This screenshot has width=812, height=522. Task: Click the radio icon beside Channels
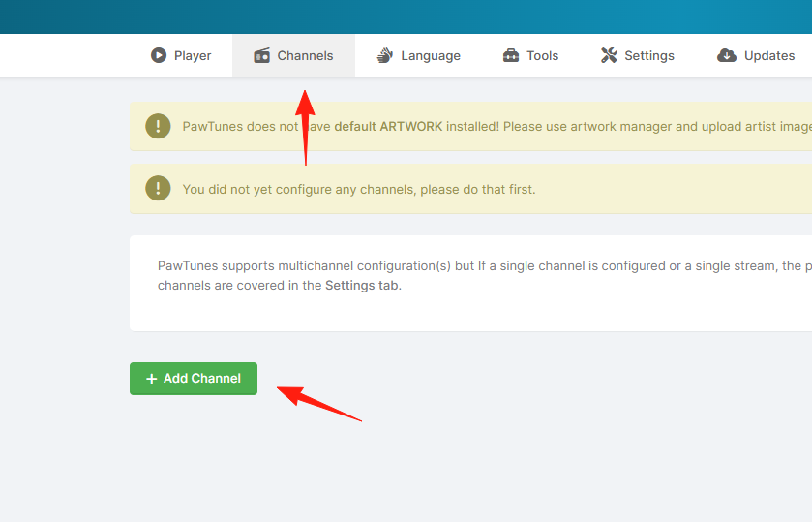[x=262, y=55]
